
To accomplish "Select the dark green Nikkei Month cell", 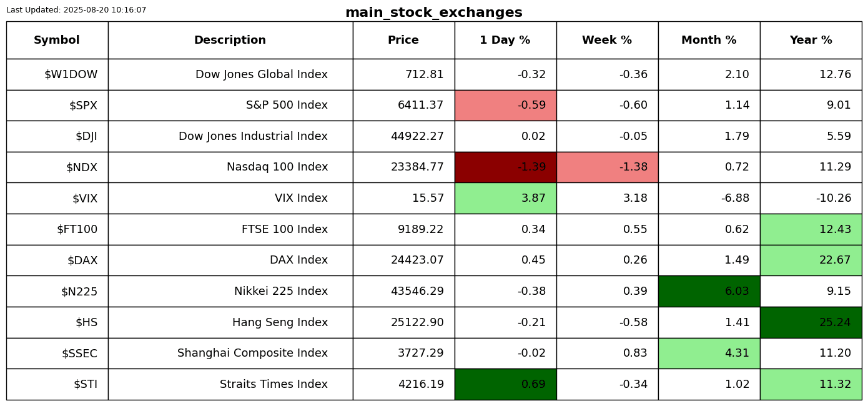I will [x=709, y=291].
